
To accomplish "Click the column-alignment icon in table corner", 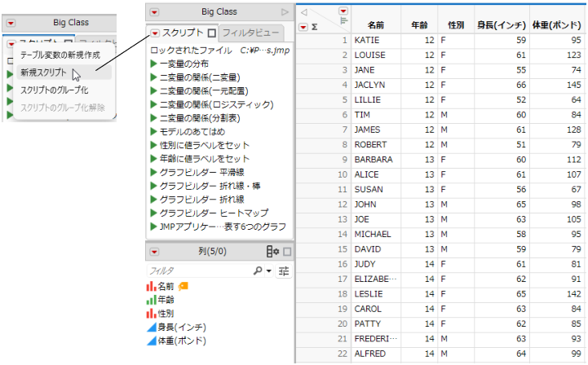I will pos(343,20).
